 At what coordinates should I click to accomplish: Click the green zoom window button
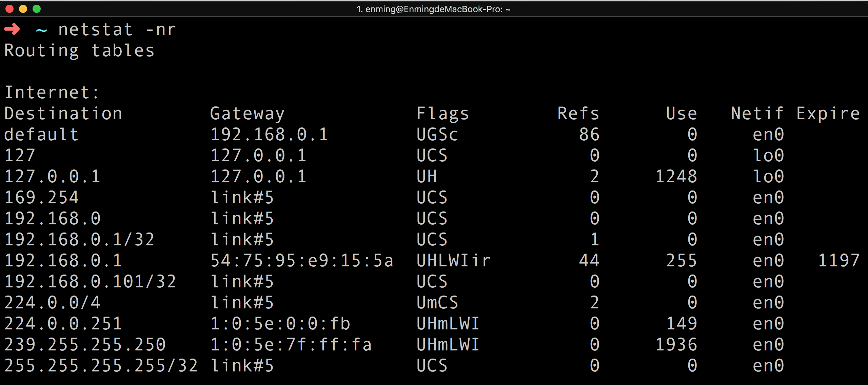click(x=37, y=9)
